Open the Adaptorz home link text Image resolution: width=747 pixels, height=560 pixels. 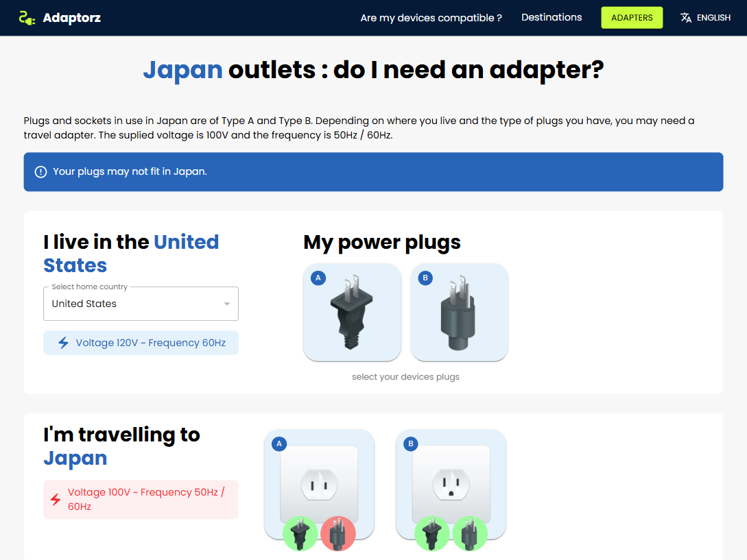[x=71, y=18]
